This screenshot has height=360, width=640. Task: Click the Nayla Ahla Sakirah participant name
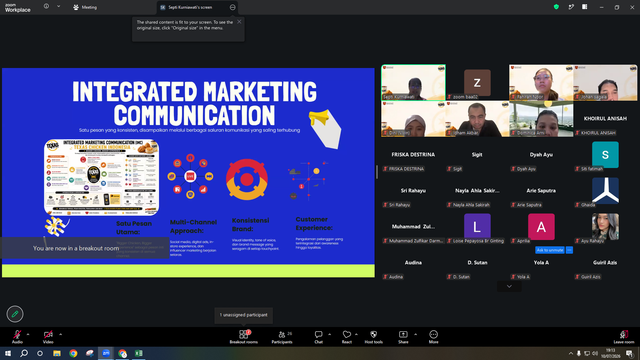point(477,191)
